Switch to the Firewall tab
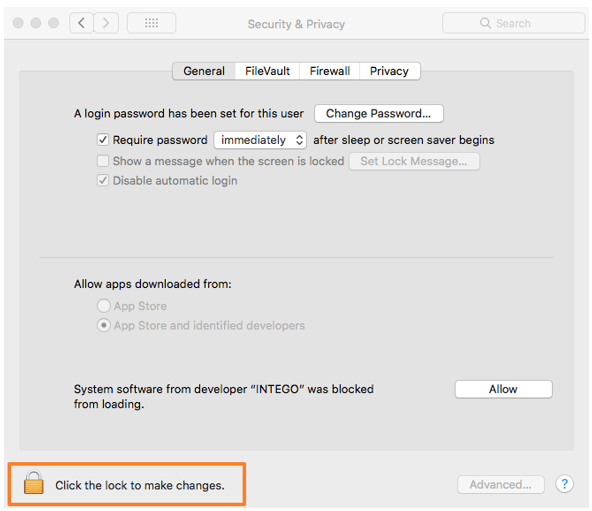 tap(330, 71)
